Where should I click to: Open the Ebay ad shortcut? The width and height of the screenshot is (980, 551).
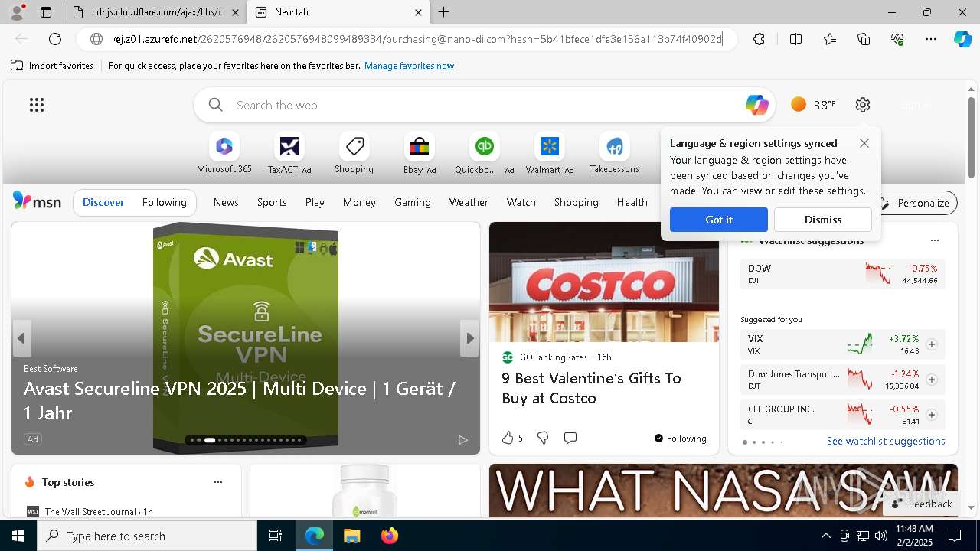click(x=420, y=154)
